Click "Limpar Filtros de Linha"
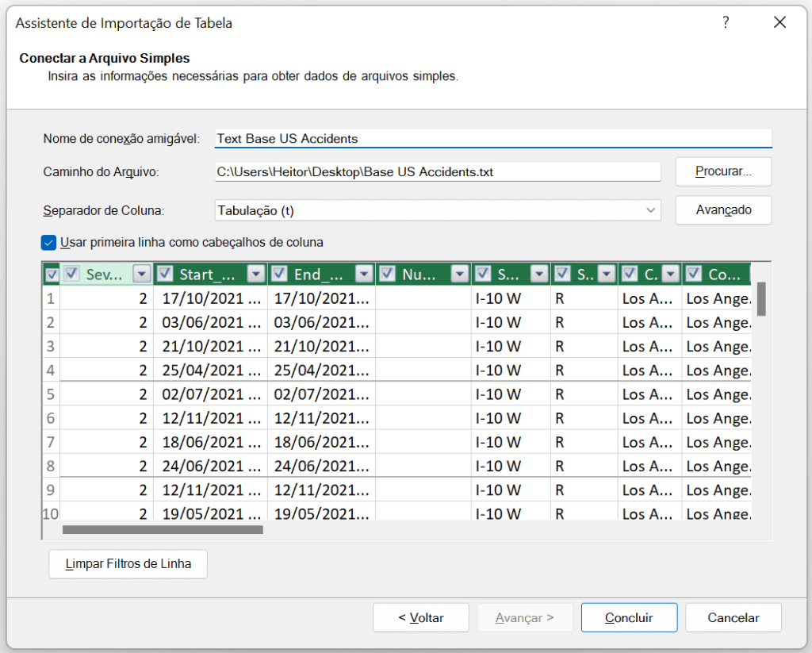Viewport: 812px width, 653px height. pos(128,563)
